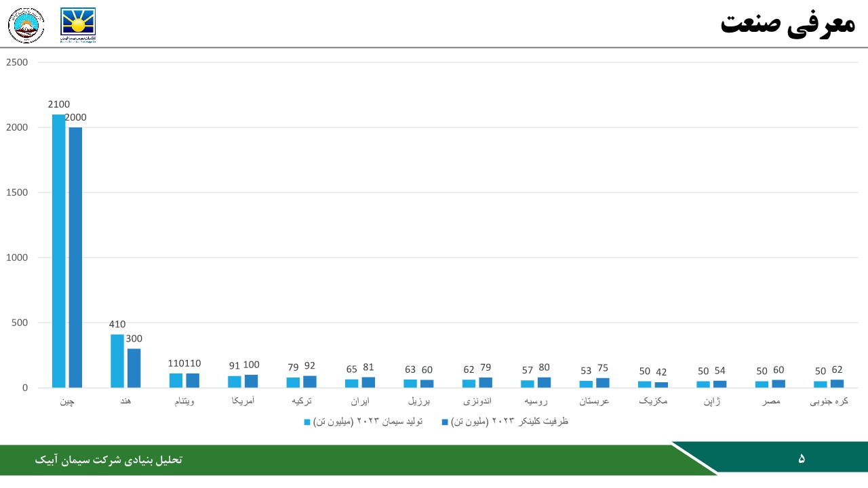This screenshot has width=868, height=488.
Task: Click the page number ۵ in the footer
Action: click(803, 459)
